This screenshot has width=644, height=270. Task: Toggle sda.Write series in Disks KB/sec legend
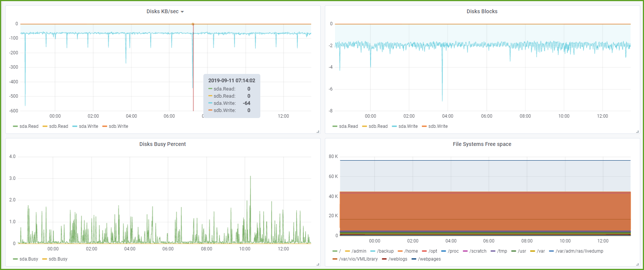[85, 126]
